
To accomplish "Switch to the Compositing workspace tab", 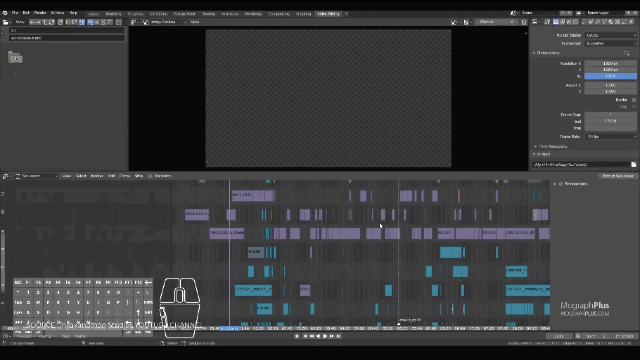I will (x=279, y=14).
